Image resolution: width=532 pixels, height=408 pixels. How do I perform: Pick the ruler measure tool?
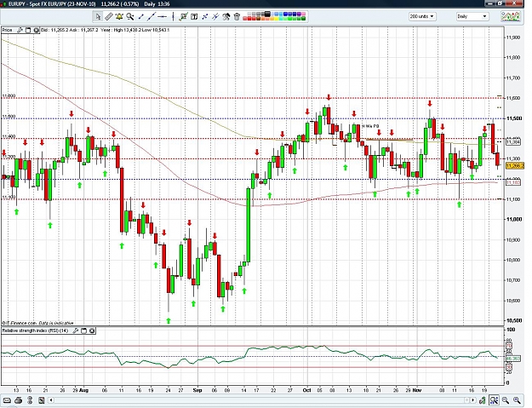pos(109,16)
